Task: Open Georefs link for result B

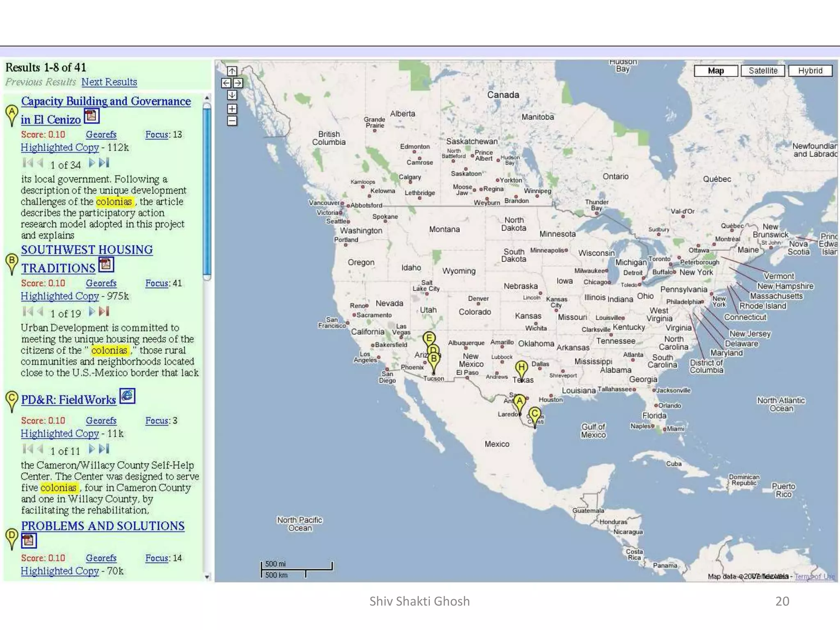Action: 101,283
